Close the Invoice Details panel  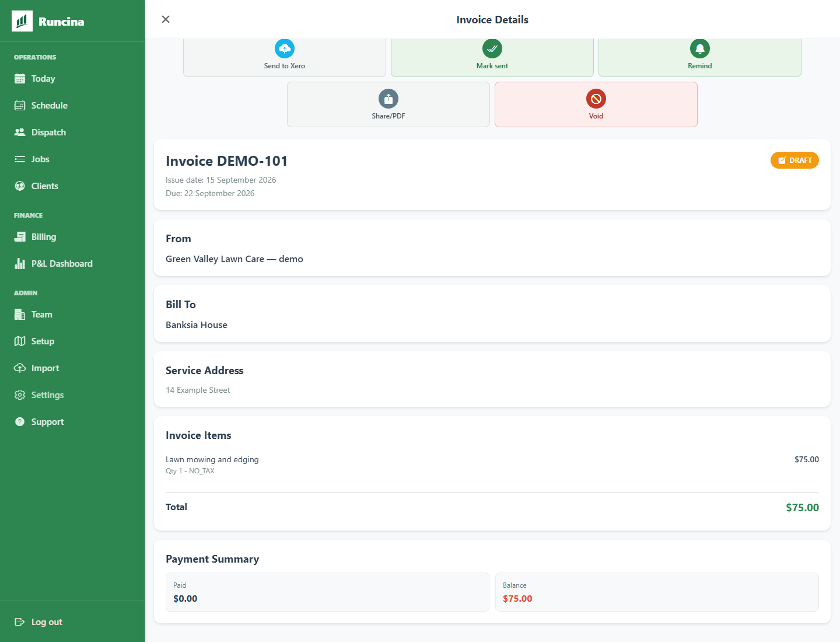[166, 19]
